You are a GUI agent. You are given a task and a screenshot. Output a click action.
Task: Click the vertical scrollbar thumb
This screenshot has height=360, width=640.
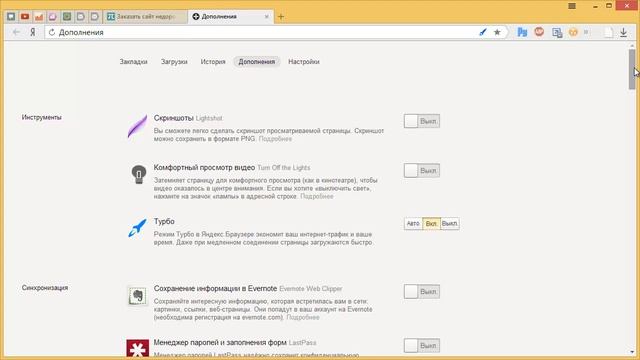(x=632, y=69)
